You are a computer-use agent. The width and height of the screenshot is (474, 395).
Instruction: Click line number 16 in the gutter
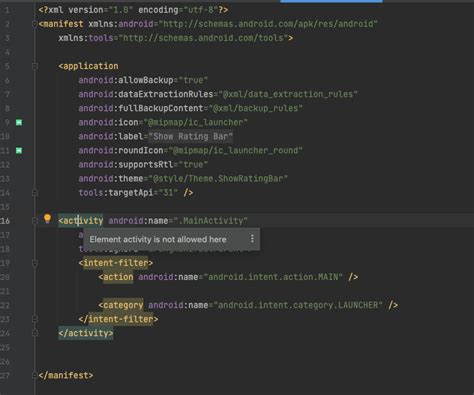click(5, 221)
